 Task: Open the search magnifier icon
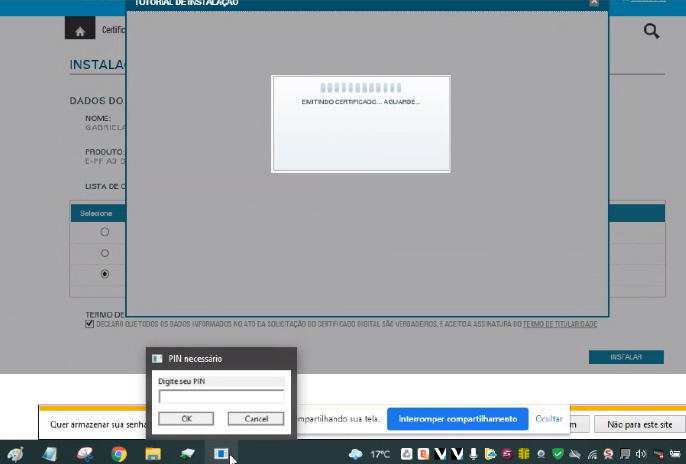651,31
